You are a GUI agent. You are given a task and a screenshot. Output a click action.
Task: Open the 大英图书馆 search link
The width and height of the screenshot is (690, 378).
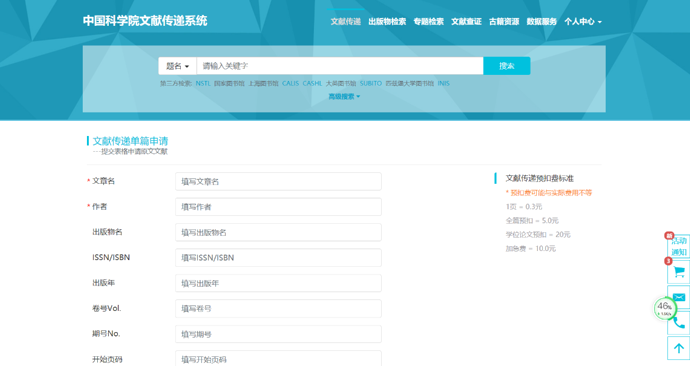[341, 83]
